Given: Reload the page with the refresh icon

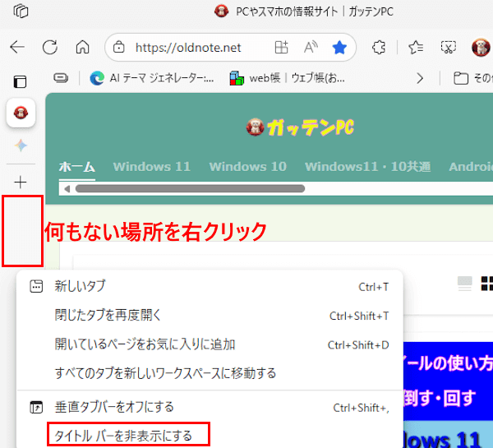Looking at the screenshot, I should click(x=50, y=47).
